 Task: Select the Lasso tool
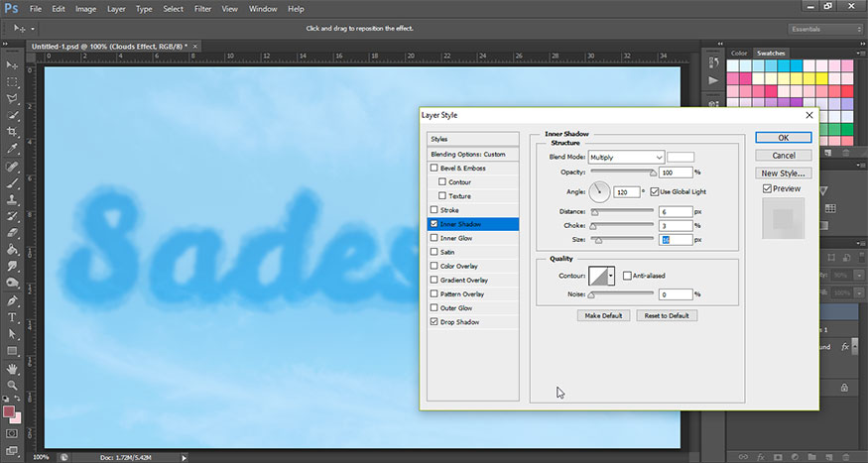click(13, 98)
